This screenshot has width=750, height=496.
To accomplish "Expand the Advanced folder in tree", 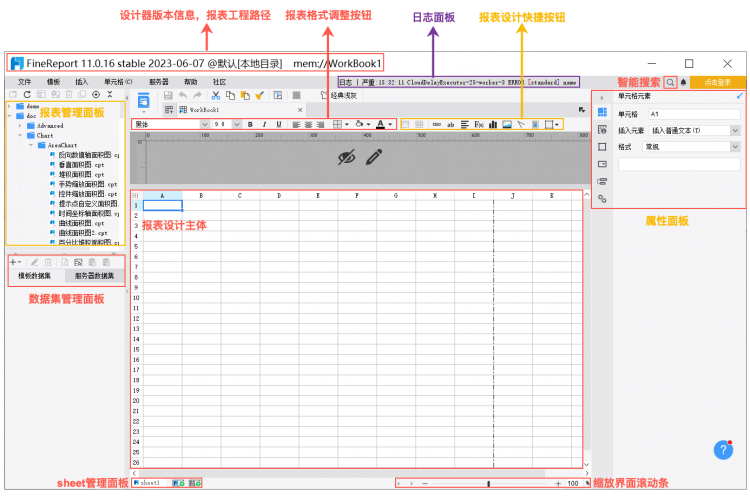I will 20,126.
